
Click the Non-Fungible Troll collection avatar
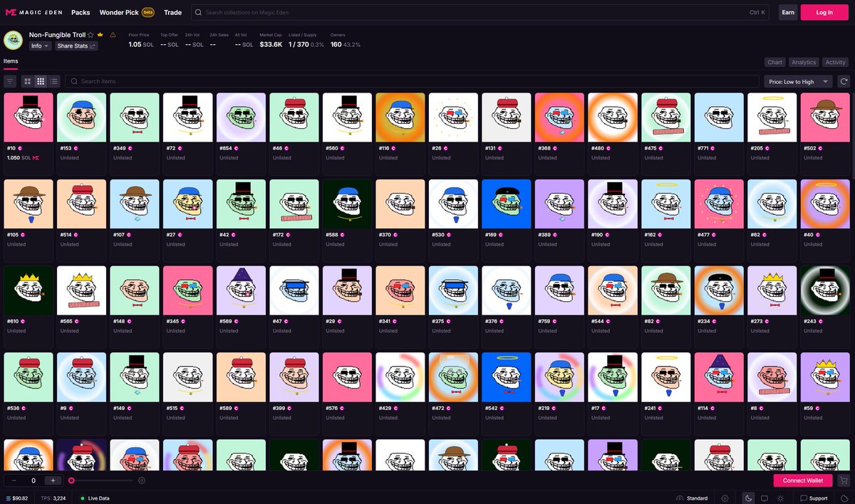(14, 40)
